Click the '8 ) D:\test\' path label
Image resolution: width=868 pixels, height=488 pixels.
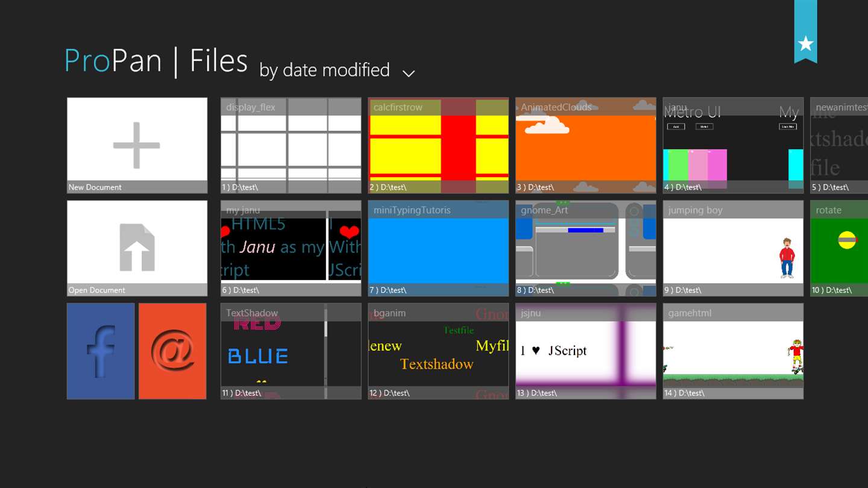[x=535, y=290]
